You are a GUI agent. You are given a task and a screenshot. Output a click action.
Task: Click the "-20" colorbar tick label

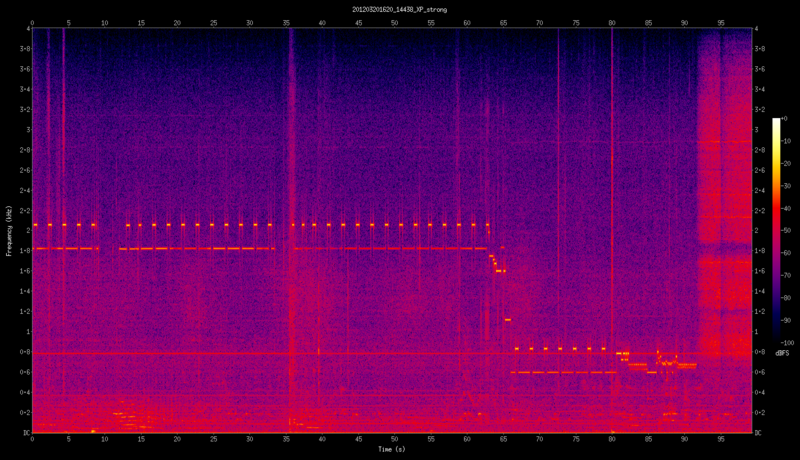[x=785, y=163]
